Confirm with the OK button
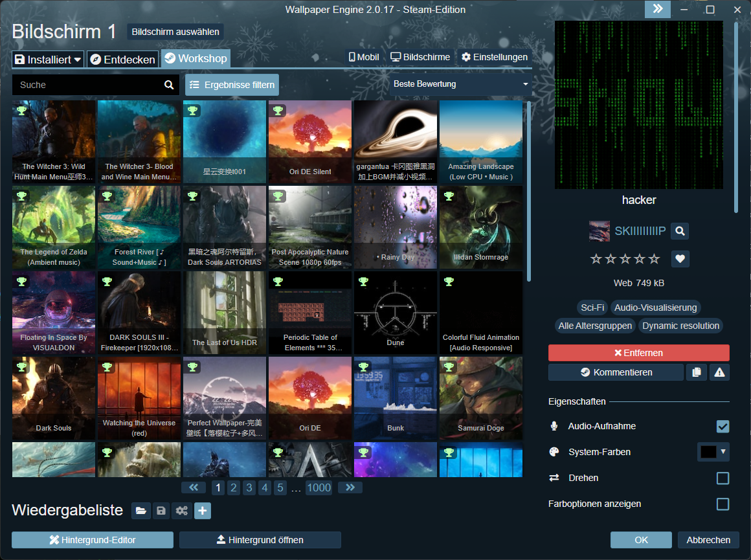This screenshot has height=560, width=751. click(x=641, y=540)
